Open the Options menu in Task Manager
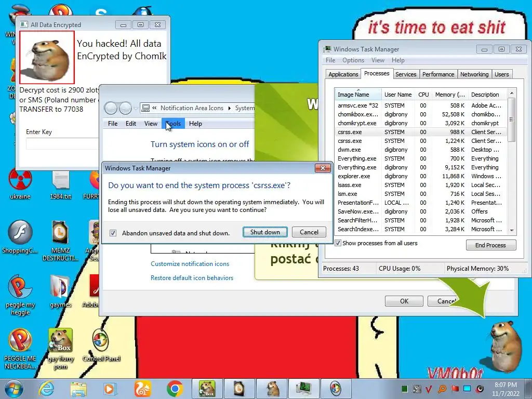Screen dimensions: 532x399 pyautogui.click(x=353, y=60)
